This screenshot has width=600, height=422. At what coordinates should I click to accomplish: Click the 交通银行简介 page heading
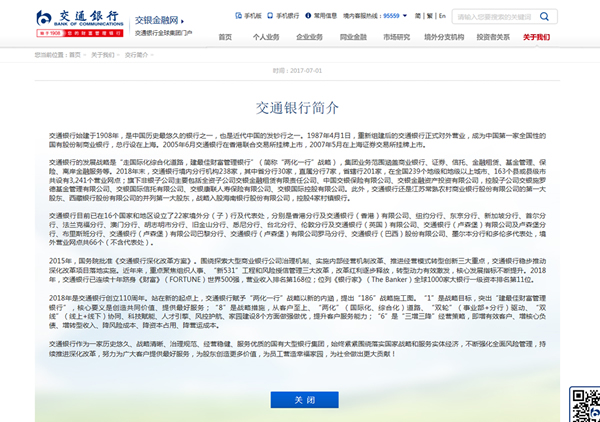(x=297, y=108)
